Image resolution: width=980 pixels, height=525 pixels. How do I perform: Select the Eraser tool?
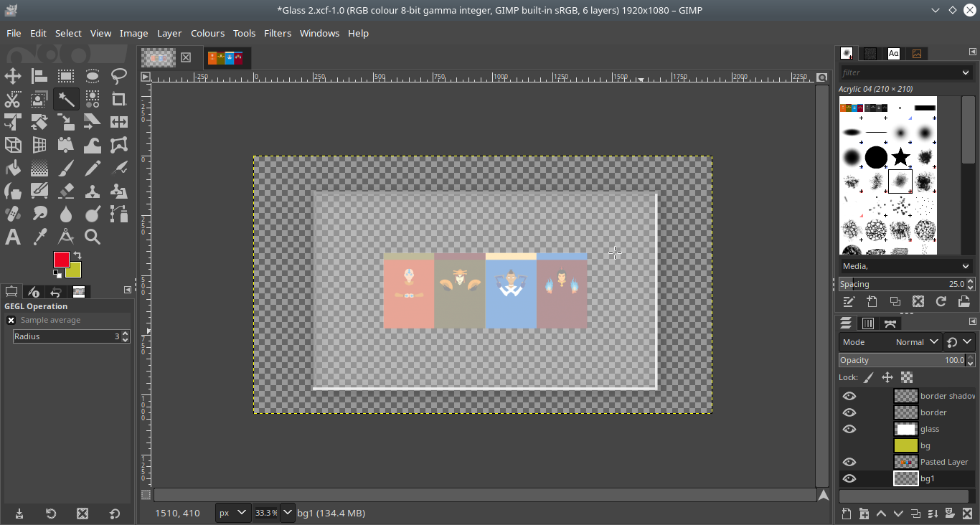66,191
